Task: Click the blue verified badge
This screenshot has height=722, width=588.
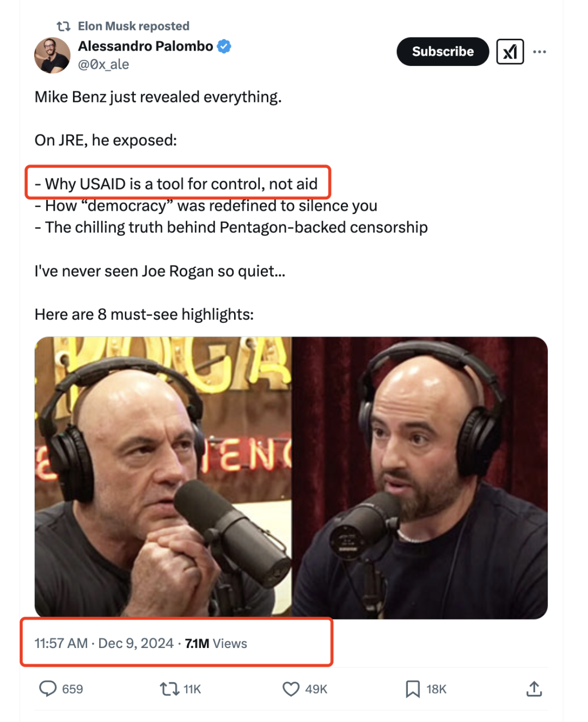Action: click(x=224, y=46)
